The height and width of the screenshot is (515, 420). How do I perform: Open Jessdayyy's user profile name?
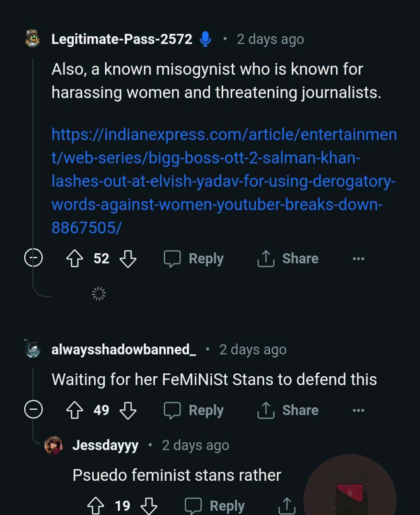pos(105,445)
